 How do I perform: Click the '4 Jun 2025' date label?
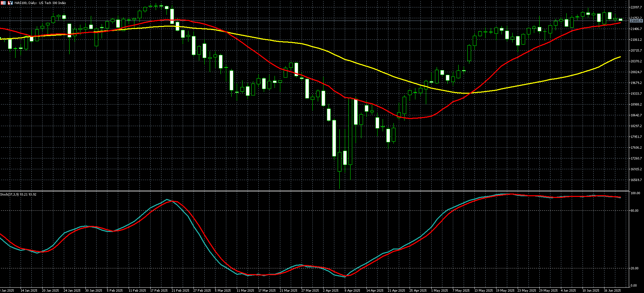pyautogui.click(x=568, y=290)
